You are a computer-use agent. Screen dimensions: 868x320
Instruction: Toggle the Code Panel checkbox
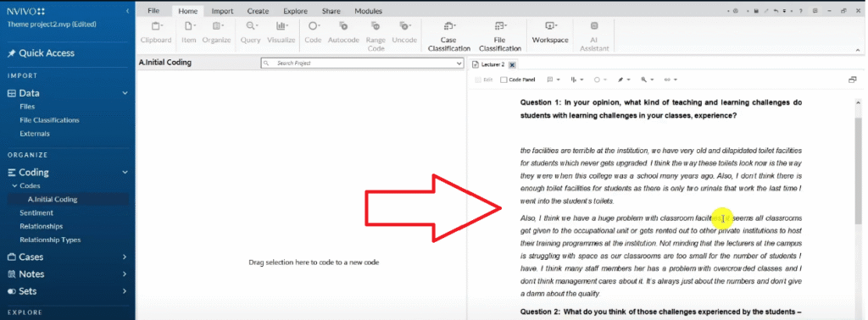(x=504, y=80)
